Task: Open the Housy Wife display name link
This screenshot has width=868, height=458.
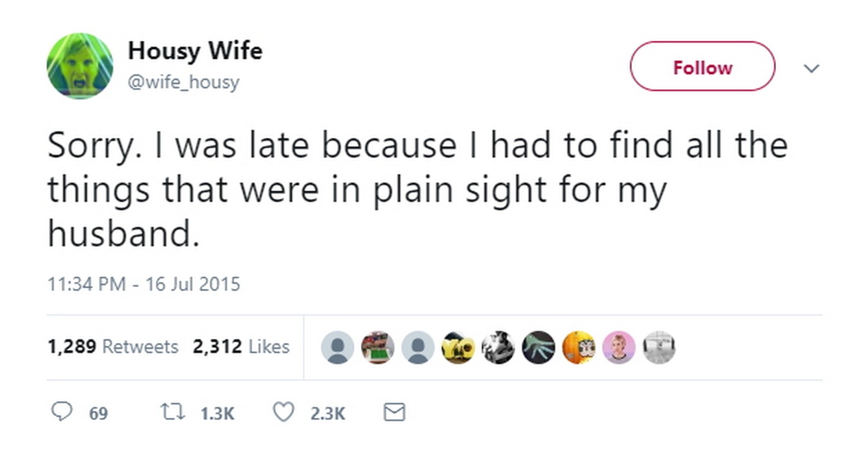Action: pos(195,51)
